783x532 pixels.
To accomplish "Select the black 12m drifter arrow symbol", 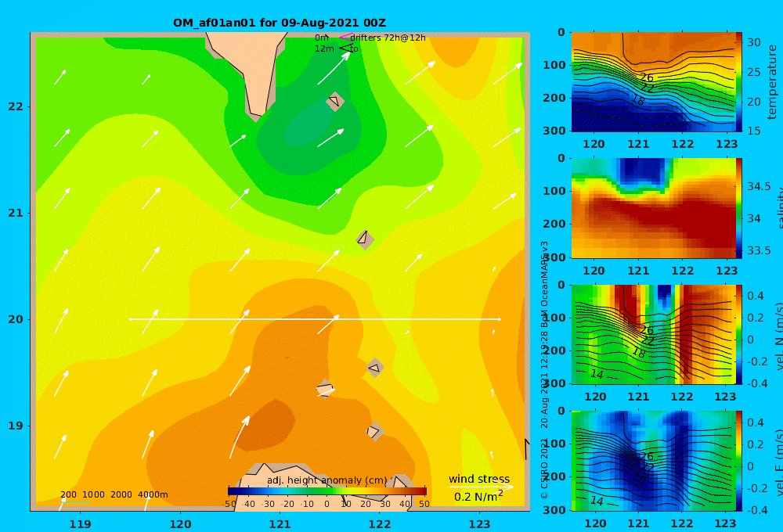I will [x=345, y=48].
